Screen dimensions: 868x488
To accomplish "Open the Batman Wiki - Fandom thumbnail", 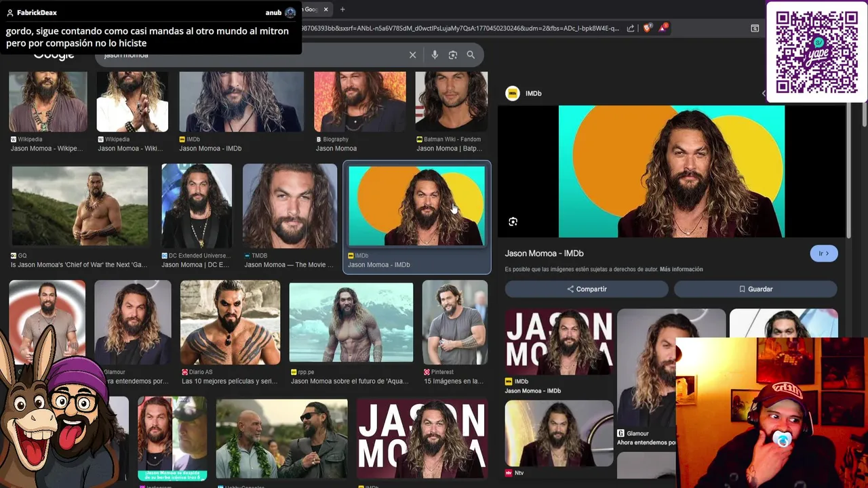I will click(452, 102).
